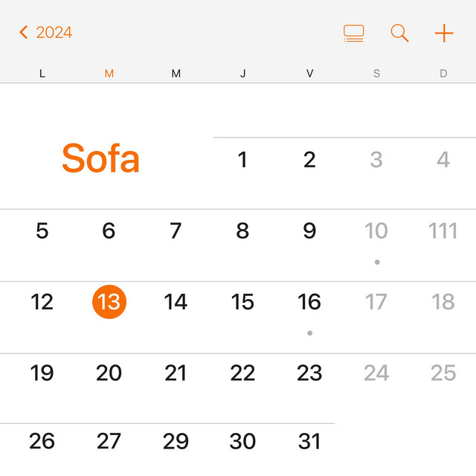Choose day 22 in the grid

pyautogui.click(x=242, y=373)
